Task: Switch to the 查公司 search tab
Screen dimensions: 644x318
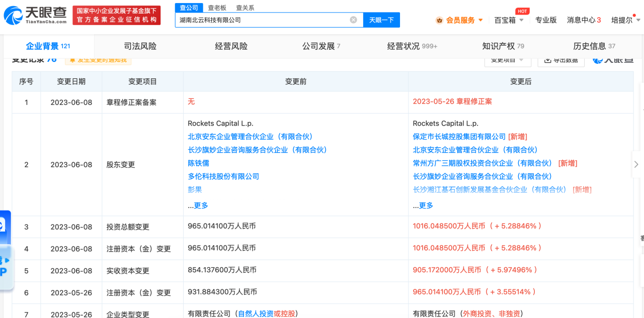Action: (x=189, y=8)
